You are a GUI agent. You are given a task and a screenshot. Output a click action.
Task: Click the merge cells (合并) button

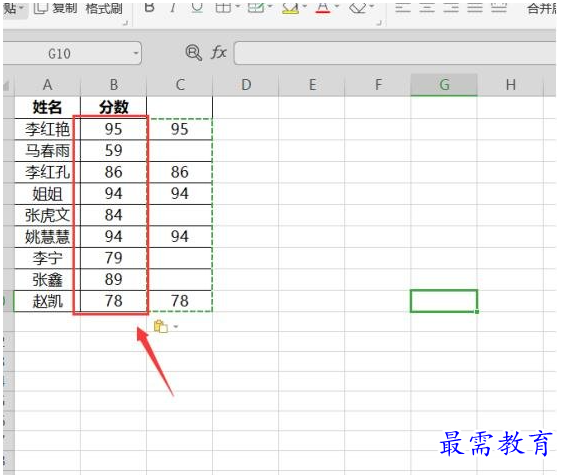(542, 9)
